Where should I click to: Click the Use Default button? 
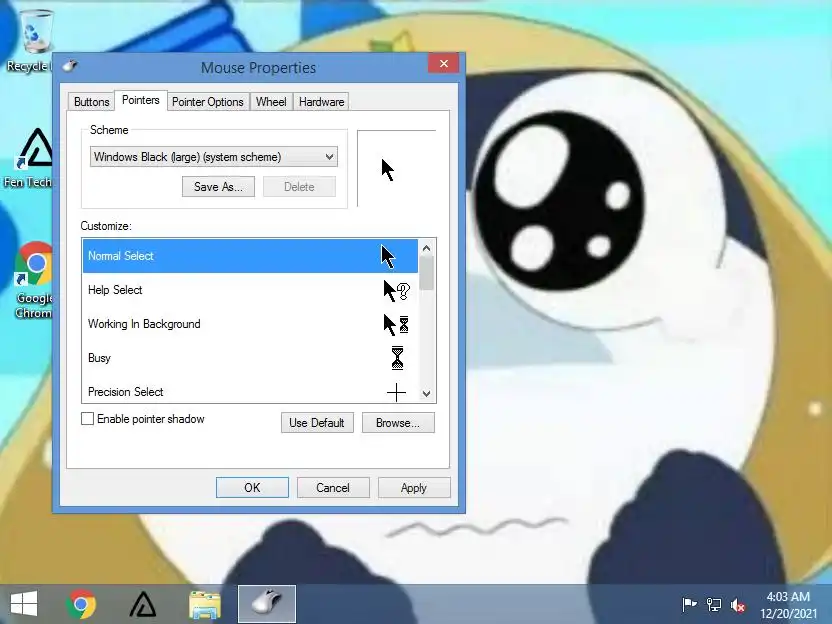(x=317, y=423)
